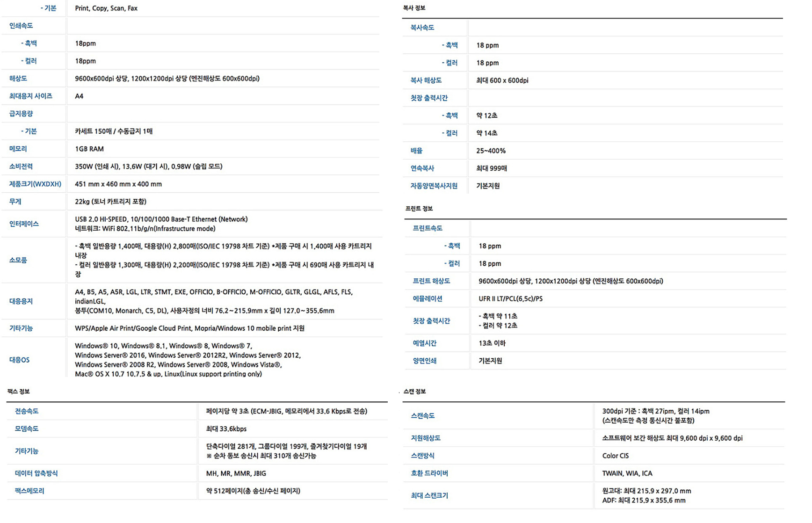The image size is (812, 523).
Task: Click the 인터페이스 row label
Action: (24, 224)
